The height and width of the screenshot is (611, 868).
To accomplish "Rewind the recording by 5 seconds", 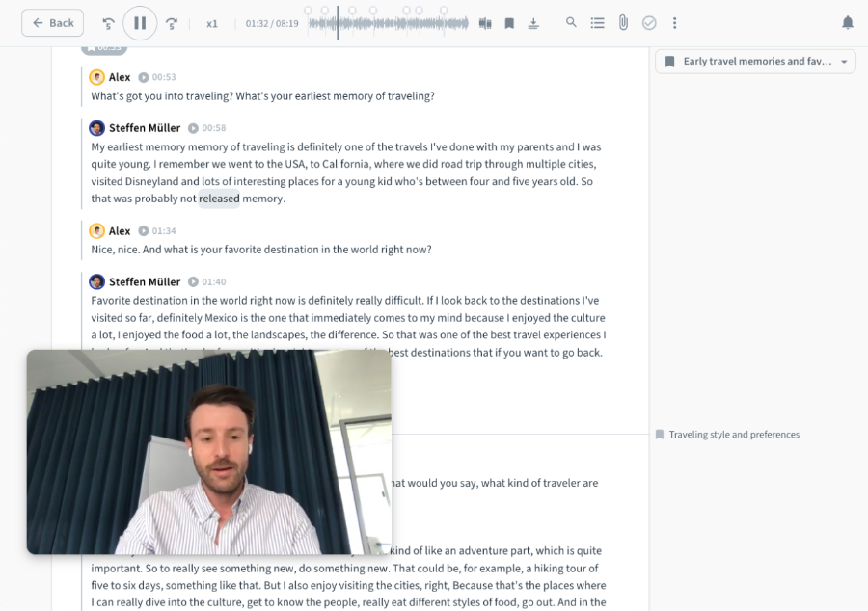I will point(108,23).
